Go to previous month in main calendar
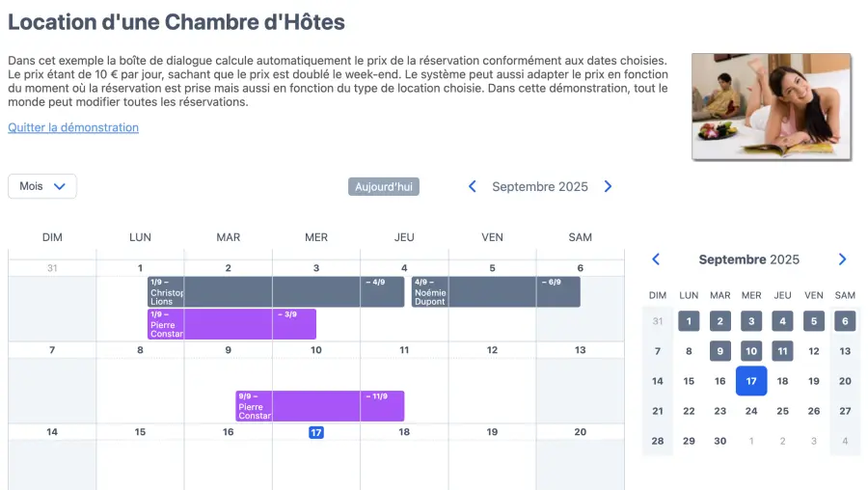 [x=473, y=187]
